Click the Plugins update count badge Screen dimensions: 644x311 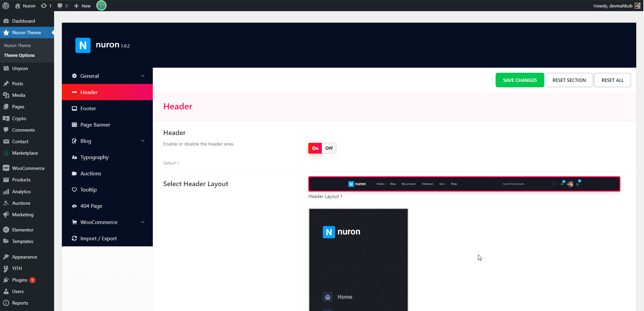32,280
